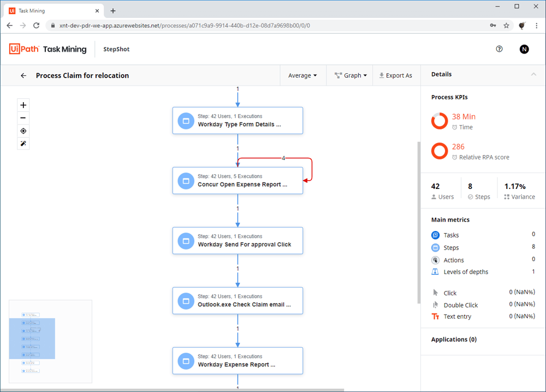Click the Process KPIs heading
Viewport: 546px width, 392px height.
pos(449,97)
